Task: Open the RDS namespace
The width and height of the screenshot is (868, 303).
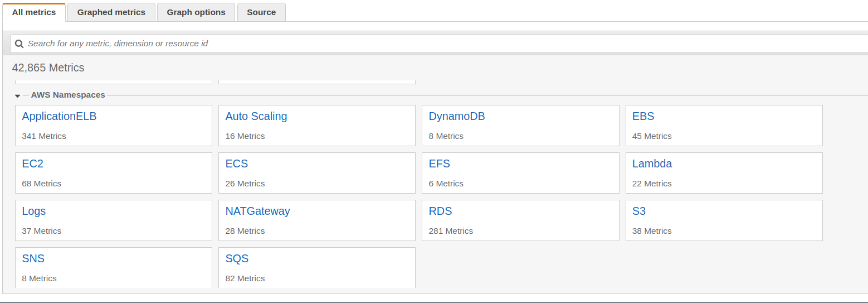Action: [440, 211]
